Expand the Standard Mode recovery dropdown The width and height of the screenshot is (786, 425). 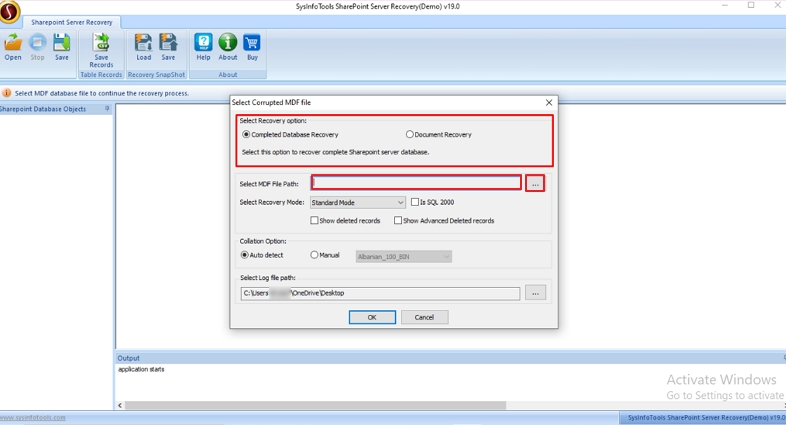point(357,202)
